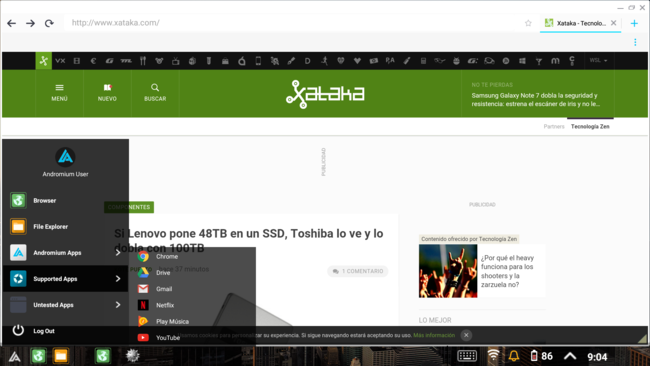Screen dimensions: 650x366
Task: Launch Netflix from Supported Apps list
Action: click(x=192, y=305)
